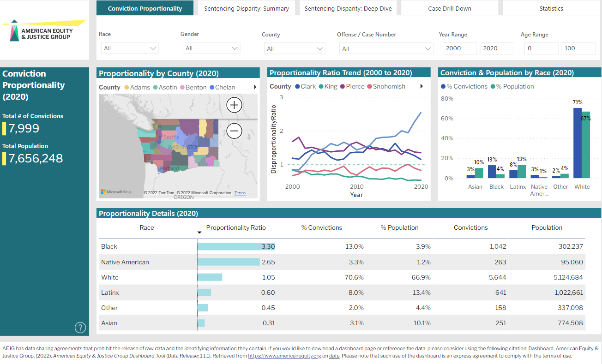Screen dimensions: 602x364
Task: Select the Benton legend item
Action: [x=193, y=87]
